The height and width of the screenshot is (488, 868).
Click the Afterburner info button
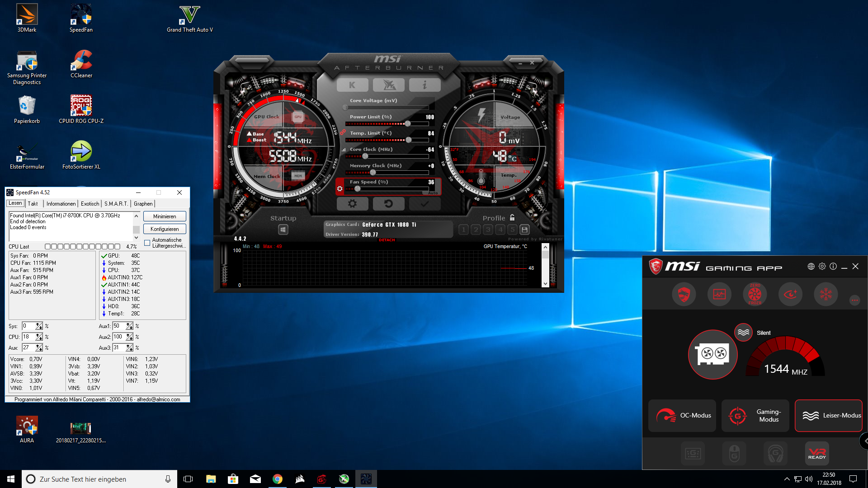point(425,85)
